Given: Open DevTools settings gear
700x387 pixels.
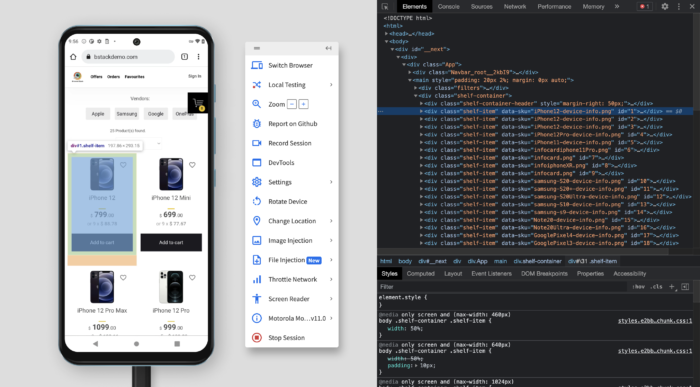Looking at the screenshot, I should coord(665,7).
